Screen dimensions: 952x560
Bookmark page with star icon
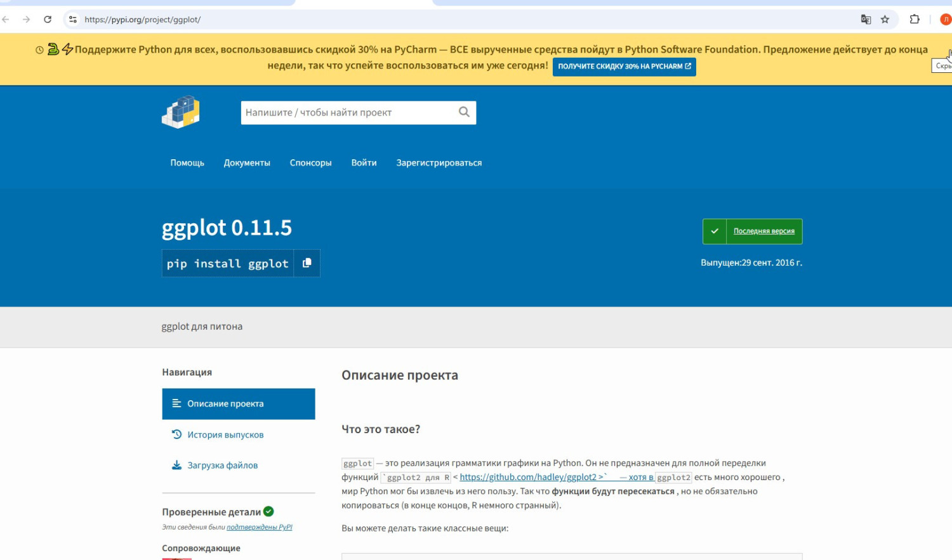click(885, 20)
